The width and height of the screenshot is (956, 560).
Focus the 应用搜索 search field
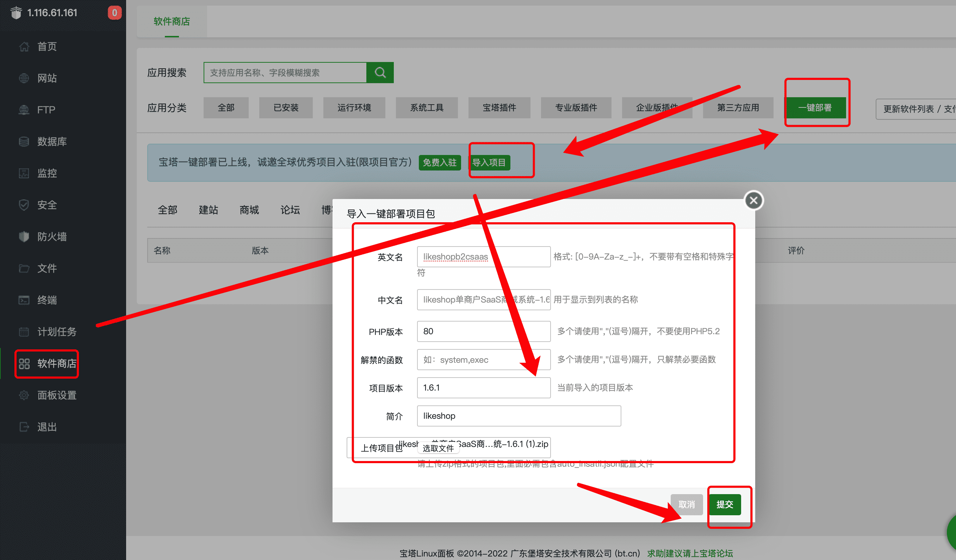pyautogui.click(x=285, y=73)
